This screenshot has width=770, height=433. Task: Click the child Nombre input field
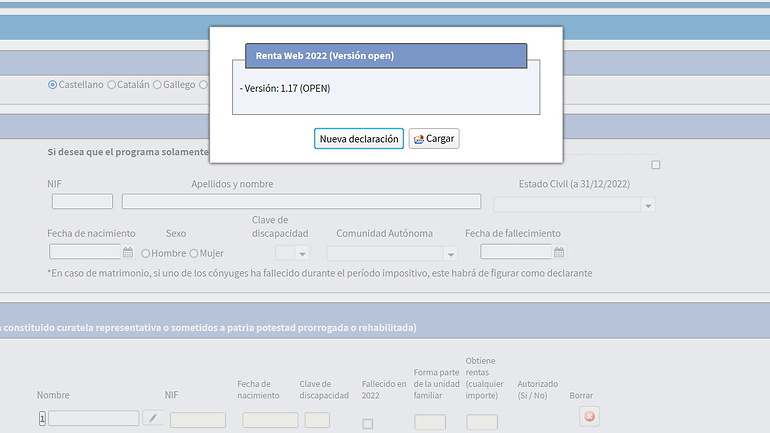pyautogui.click(x=93, y=418)
